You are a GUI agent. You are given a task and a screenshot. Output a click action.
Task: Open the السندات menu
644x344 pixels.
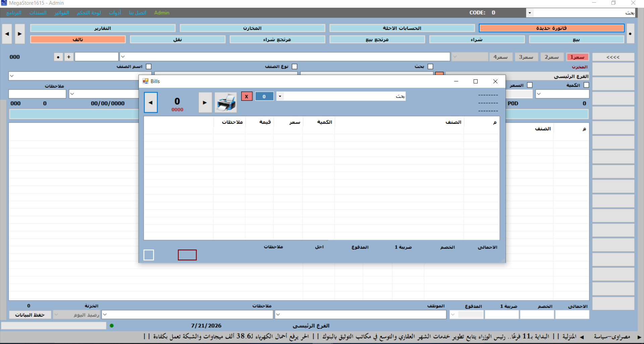[x=38, y=13]
